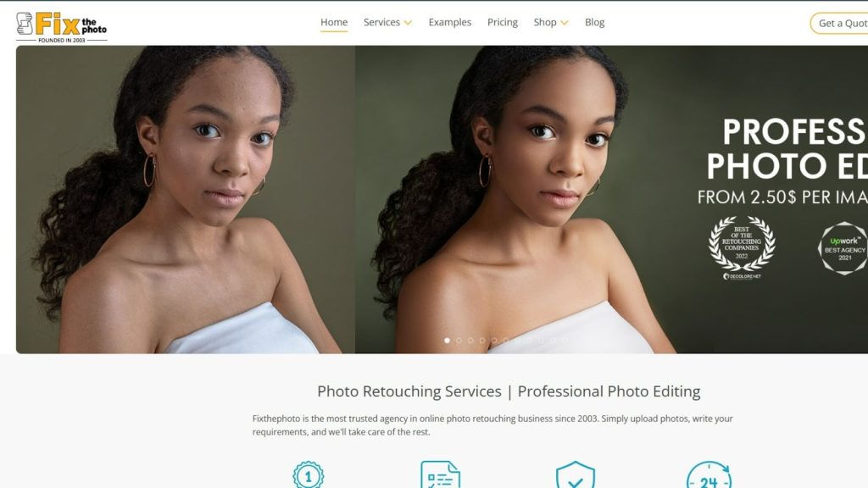Click the number 1 award badge icon
This screenshot has width=868, height=488.
(x=309, y=475)
